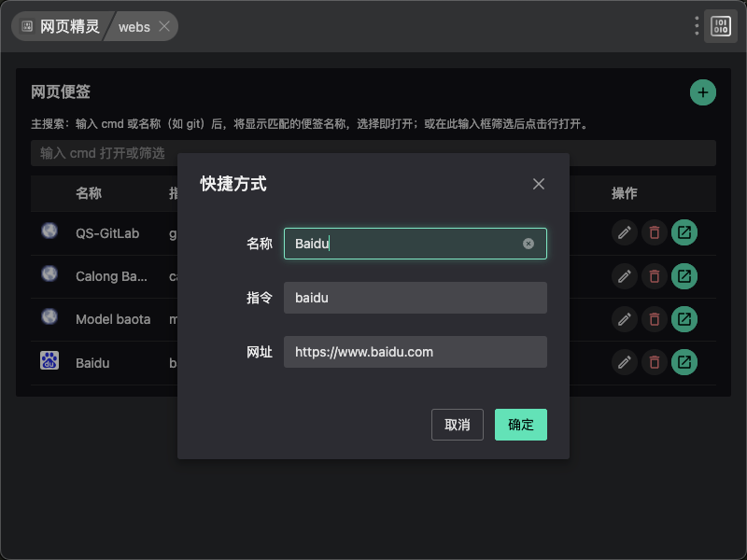Screen dimensions: 747x560
Task: Click the 取消 cancel button
Action: (457, 425)
